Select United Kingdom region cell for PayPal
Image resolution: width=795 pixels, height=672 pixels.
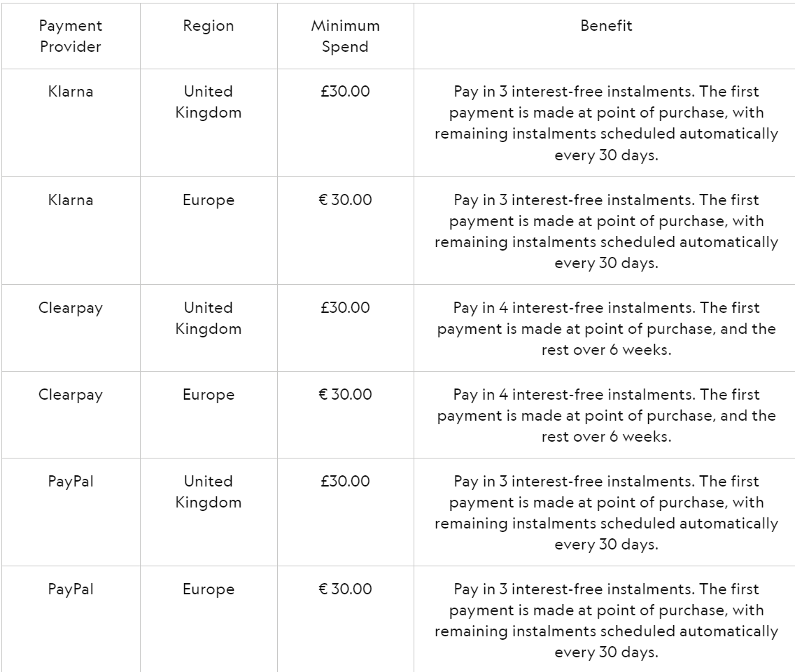coord(209,492)
